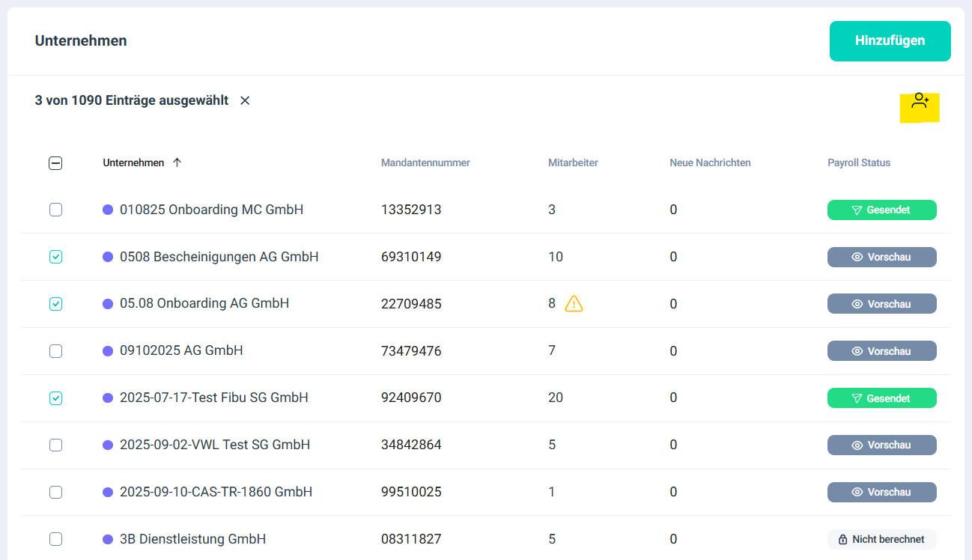The width and height of the screenshot is (972, 560).
Task: Click Nicht berechnet badge for 3B Dienstleistung
Action: [x=881, y=539]
